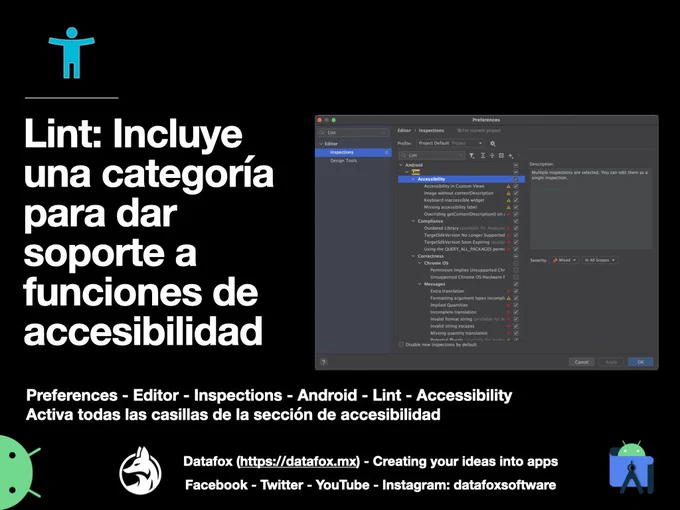Image resolution: width=680 pixels, height=510 pixels.
Task: Toggle Keyboard inaccessible widget checkbox
Action: tap(516, 200)
